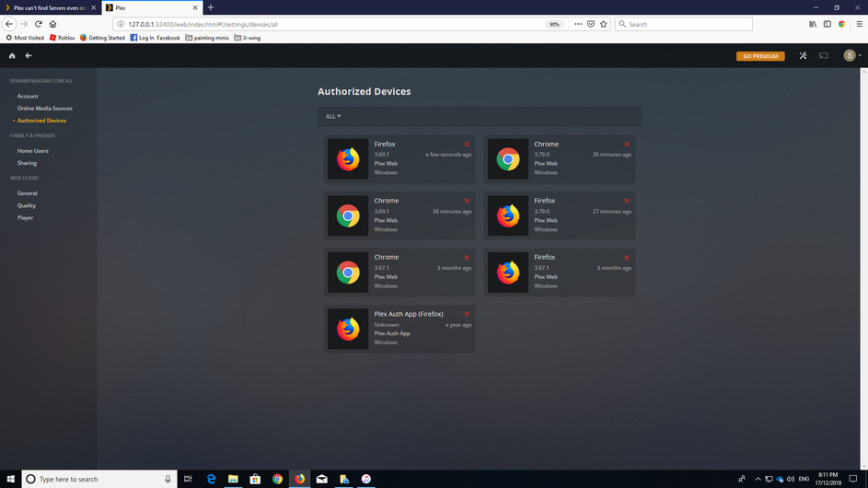Open Online Media Sources settings

click(45, 109)
